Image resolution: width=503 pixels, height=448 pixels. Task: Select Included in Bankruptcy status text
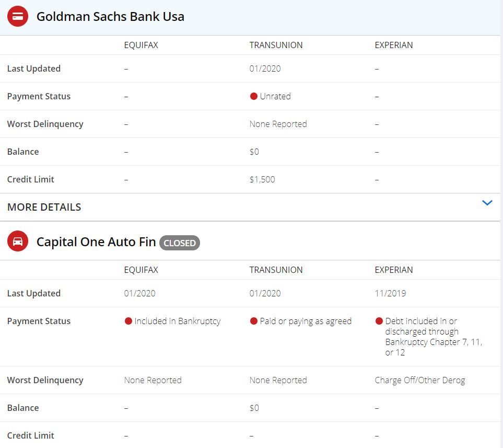point(178,321)
